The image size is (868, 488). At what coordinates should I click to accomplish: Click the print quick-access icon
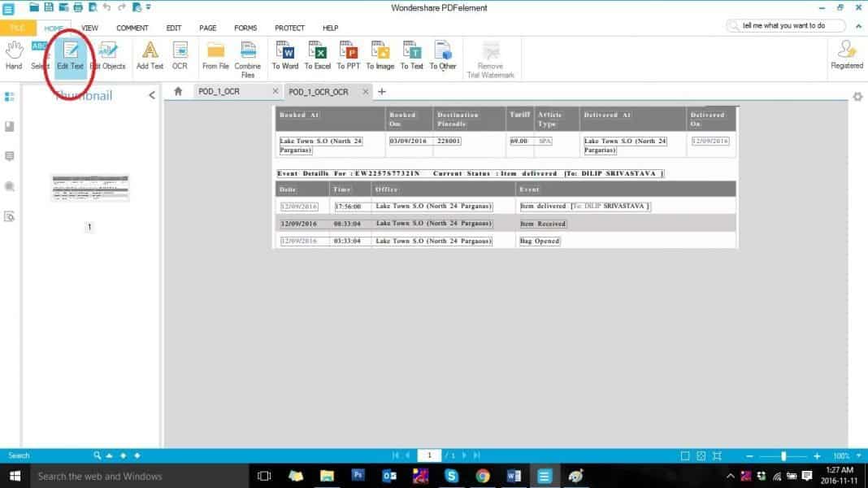tap(78, 7)
